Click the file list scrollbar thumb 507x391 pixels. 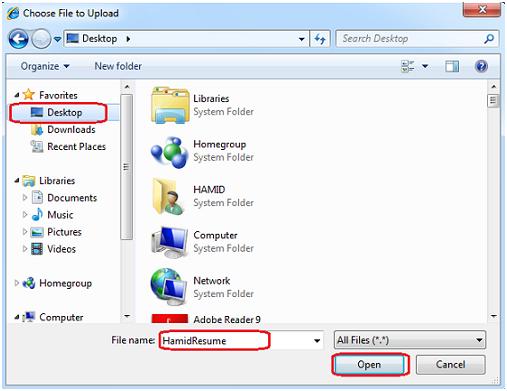click(493, 100)
